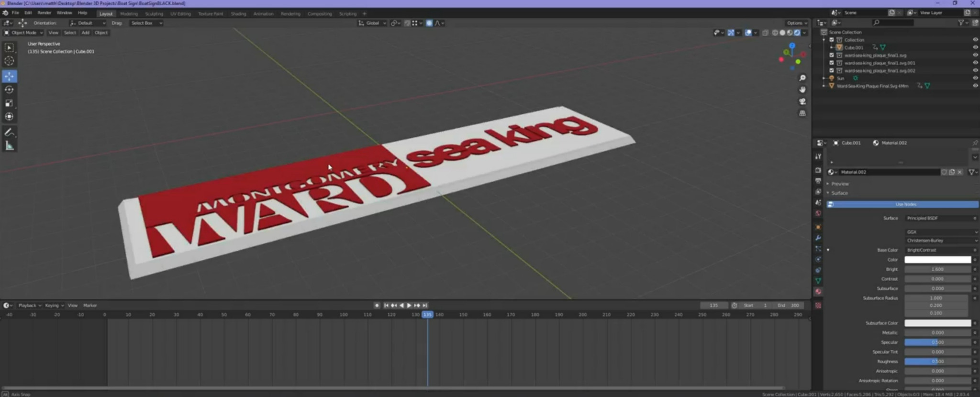Open the Output properties tab

[x=818, y=181]
